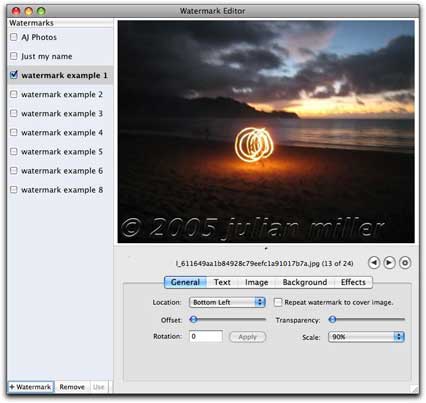
Task: Switch to the Text tab
Action: tap(222, 282)
